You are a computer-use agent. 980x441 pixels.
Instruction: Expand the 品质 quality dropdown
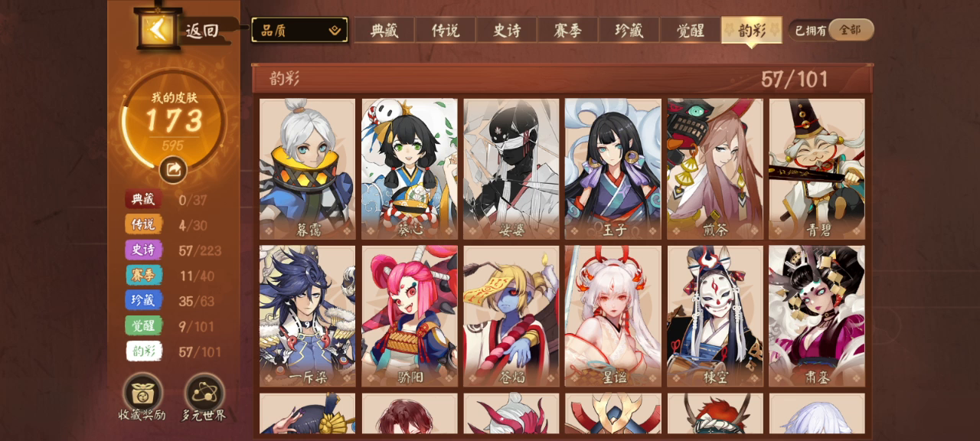[x=299, y=31]
